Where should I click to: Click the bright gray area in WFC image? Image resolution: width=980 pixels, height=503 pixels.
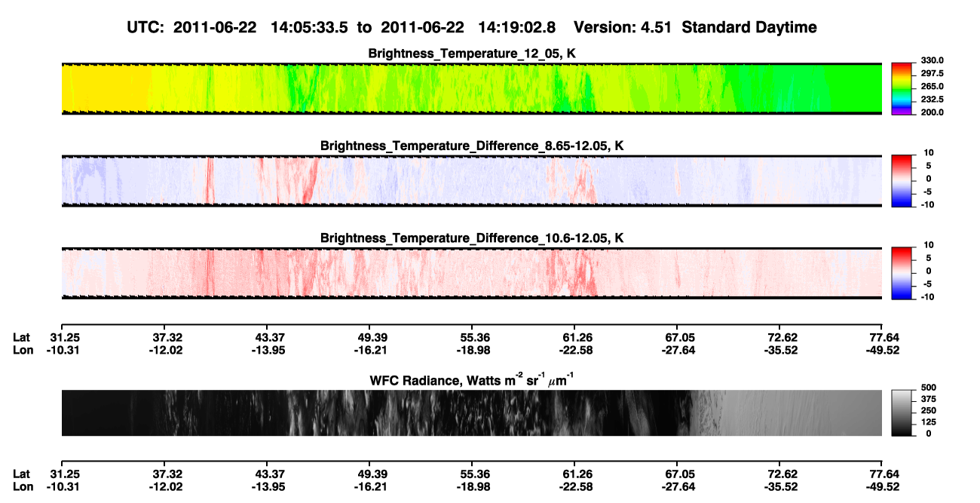[x=799, y=413]
